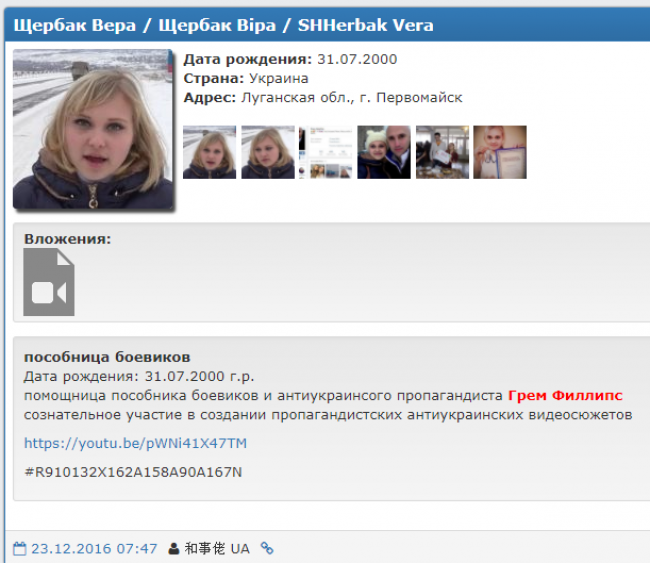Open the youtu.be video link
Image resolution: width=650 pixels, height=563 pixels.
pos(135,443)
